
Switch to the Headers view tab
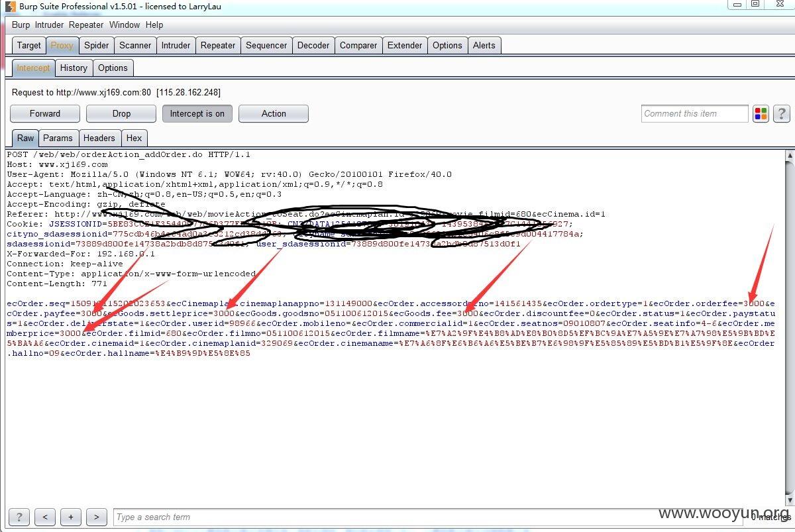[x=99, y=138]
